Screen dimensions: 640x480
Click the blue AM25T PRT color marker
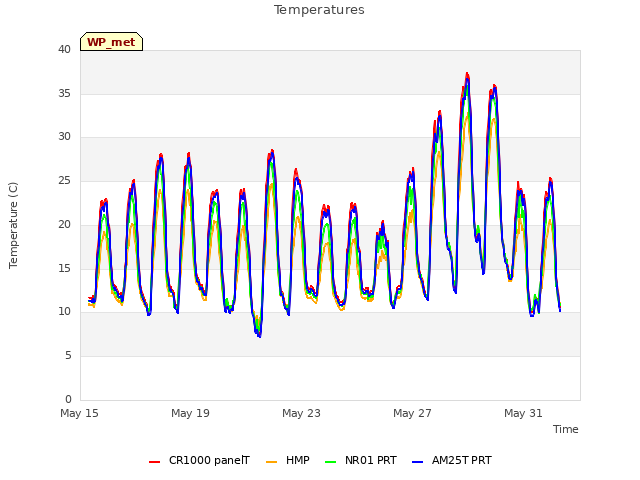pyautogui.click(x=418, y=462)
